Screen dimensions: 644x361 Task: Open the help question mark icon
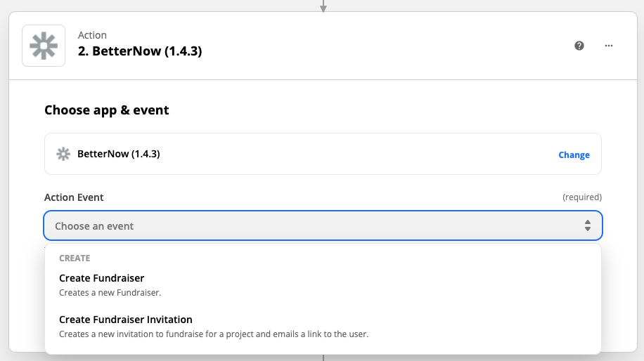[x=579, y=46]
